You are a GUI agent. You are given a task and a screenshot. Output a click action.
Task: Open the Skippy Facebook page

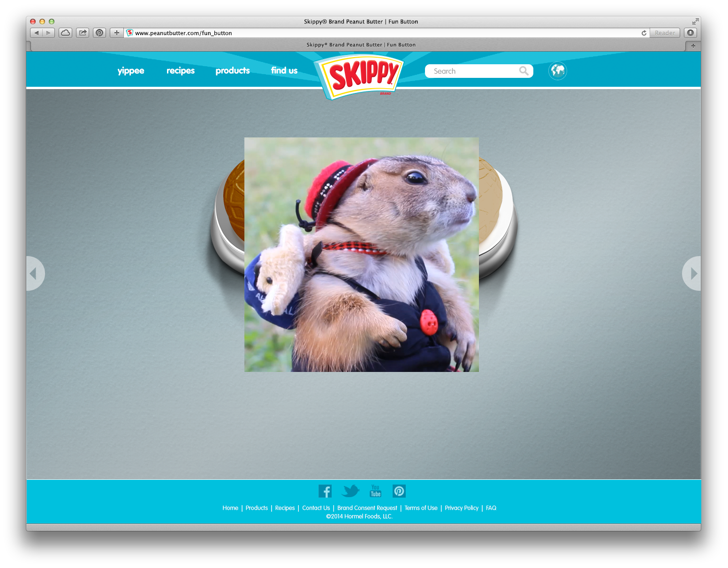(325, 491)
